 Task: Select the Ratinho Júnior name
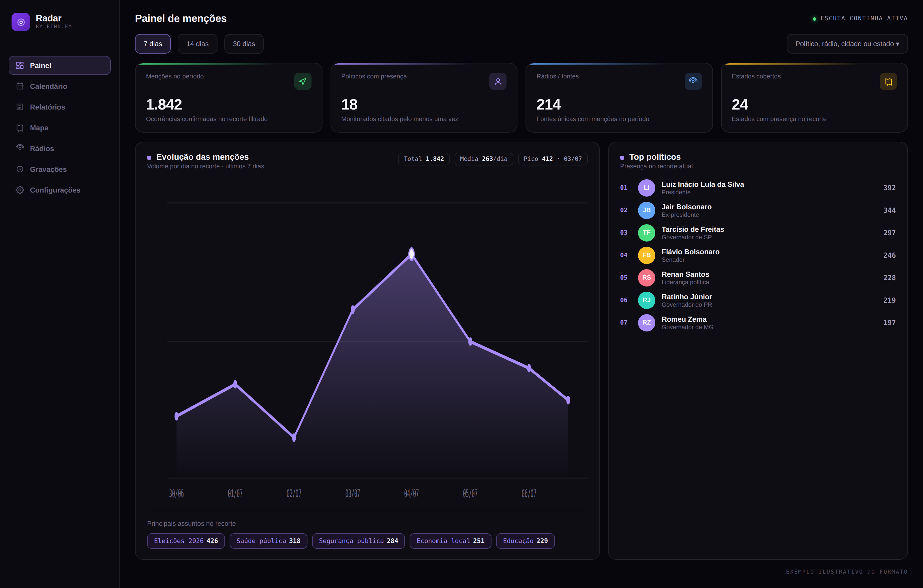coord(686,297)
